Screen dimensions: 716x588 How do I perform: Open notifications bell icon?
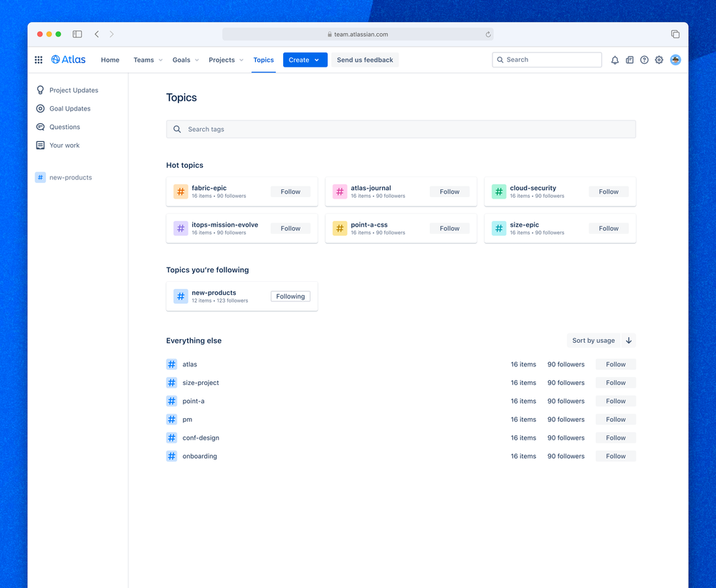tap(615, 60)
